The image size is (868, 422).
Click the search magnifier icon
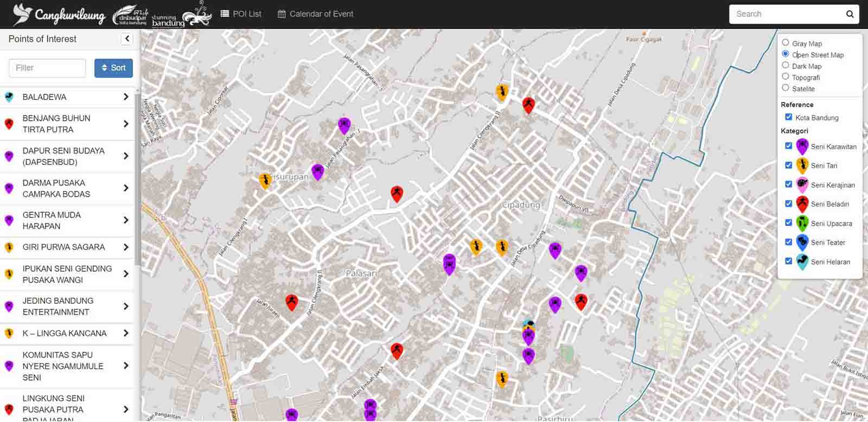850,14
